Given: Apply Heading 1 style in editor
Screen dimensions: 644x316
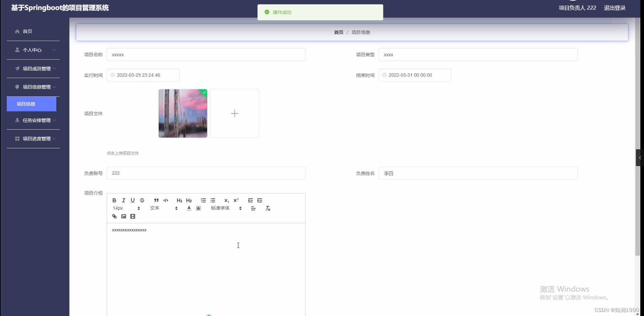Looking at the screenshot, I should (x=179, y=200).
